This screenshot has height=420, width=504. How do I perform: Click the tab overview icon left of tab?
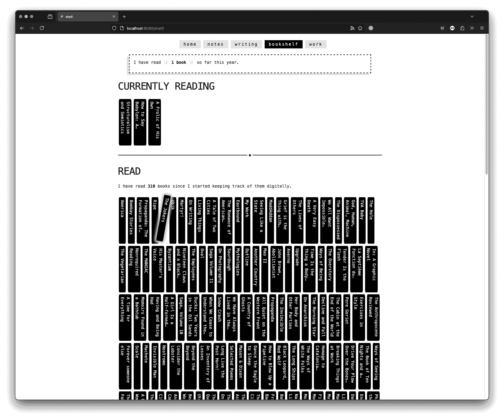click(x=50, y=17)
